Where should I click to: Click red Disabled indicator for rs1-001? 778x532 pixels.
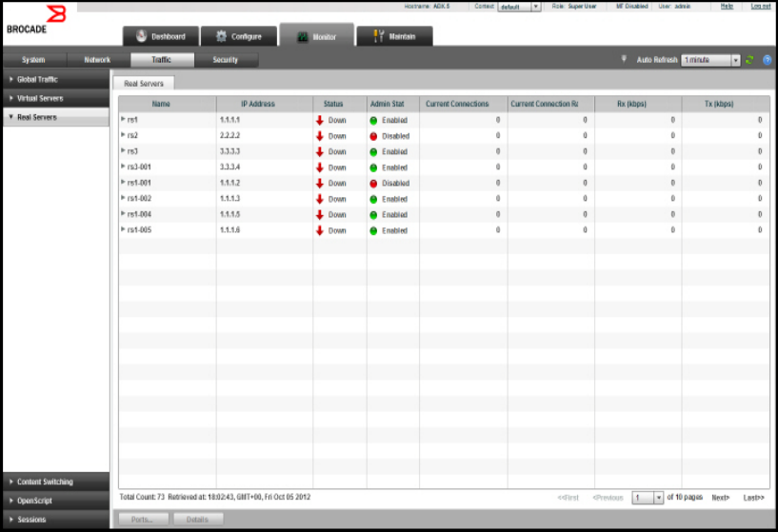(374, 184)
